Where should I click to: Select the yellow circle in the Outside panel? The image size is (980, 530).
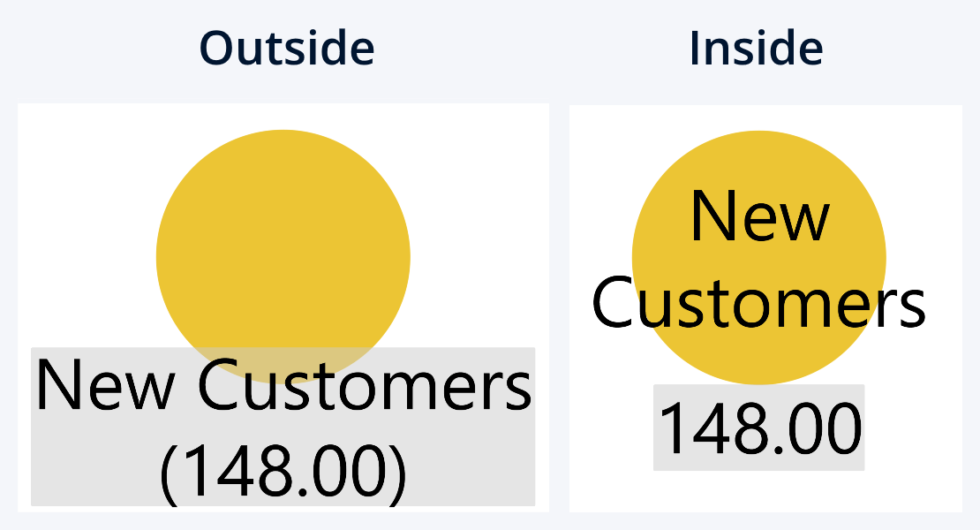click(x=283, y=238)
